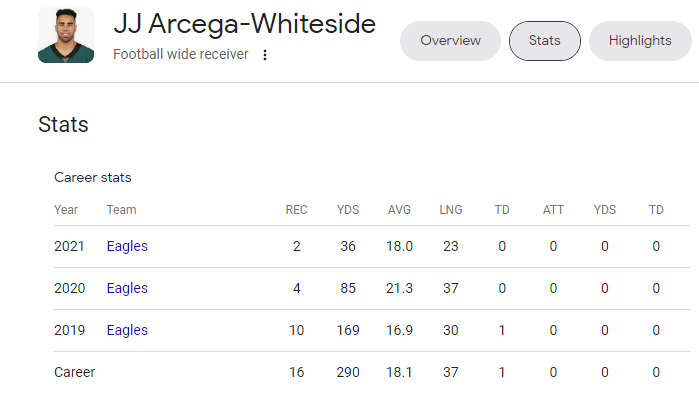The width and height of the screenshot is (699, 395).
Task: Select the Stats tab
Action: [545, 41]
